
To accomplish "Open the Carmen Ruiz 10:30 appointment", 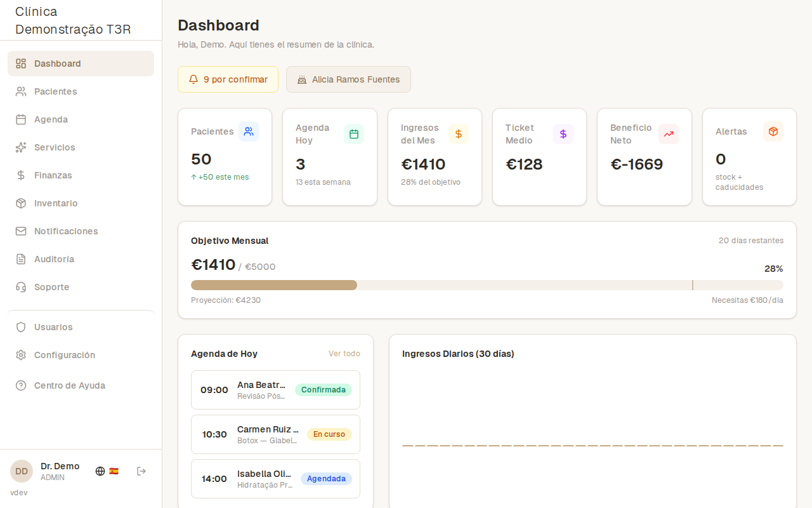I will pyautogui.click(x=275, y=434).
